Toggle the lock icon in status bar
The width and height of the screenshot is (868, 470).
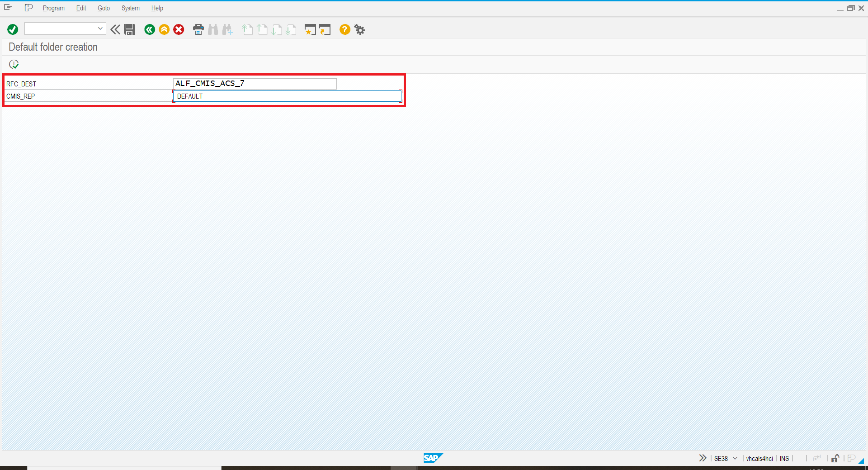point(835,459)
